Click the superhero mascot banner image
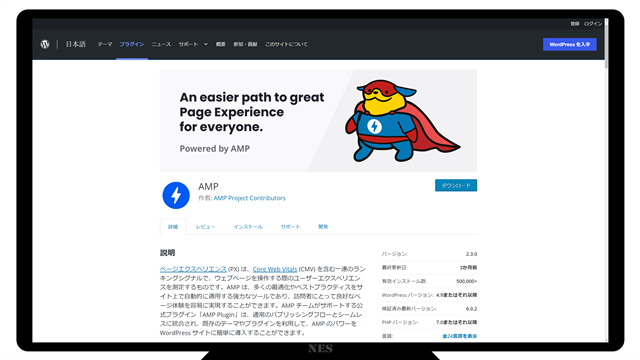This screenshot has height=360, width=640. coord(318,120)
